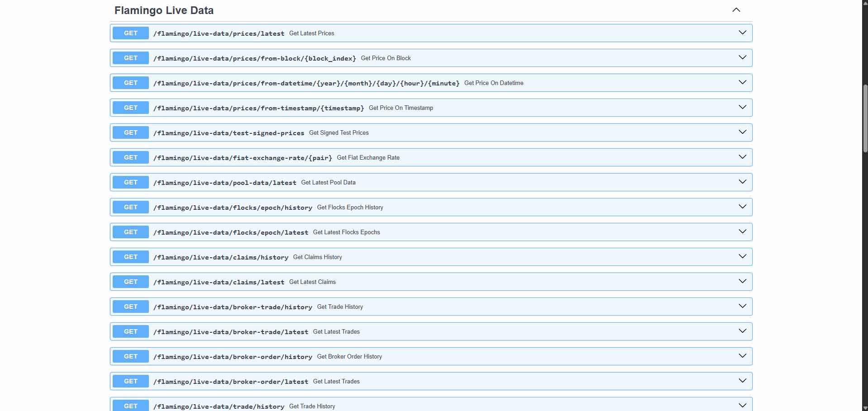Viewport: 868px width, 411px height.
Task: Open the /flamingo/live-data/pool-data/latest path
Action: pyautogui.click(x=225, y=183)
